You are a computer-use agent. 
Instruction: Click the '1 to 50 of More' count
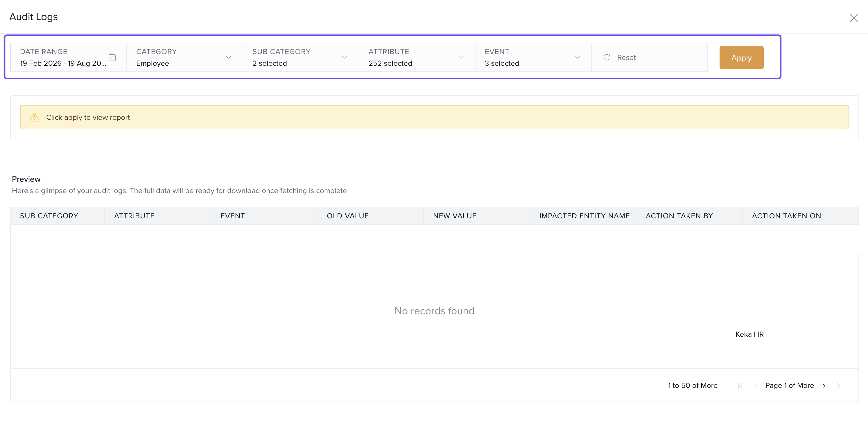click(693, 386)
